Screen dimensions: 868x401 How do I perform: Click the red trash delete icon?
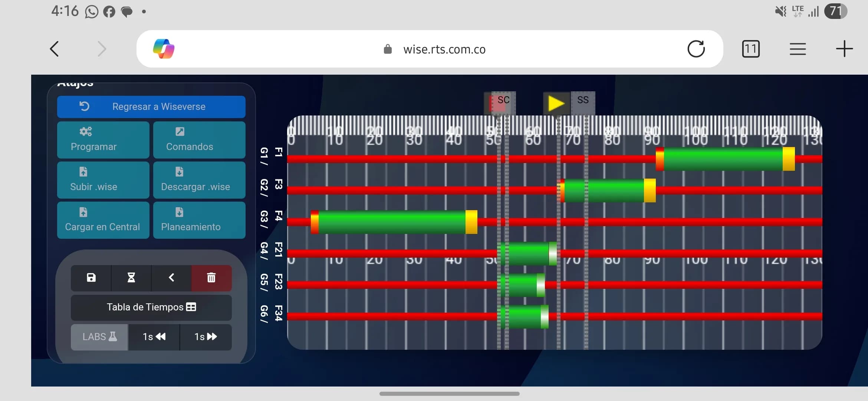(211, 278)
